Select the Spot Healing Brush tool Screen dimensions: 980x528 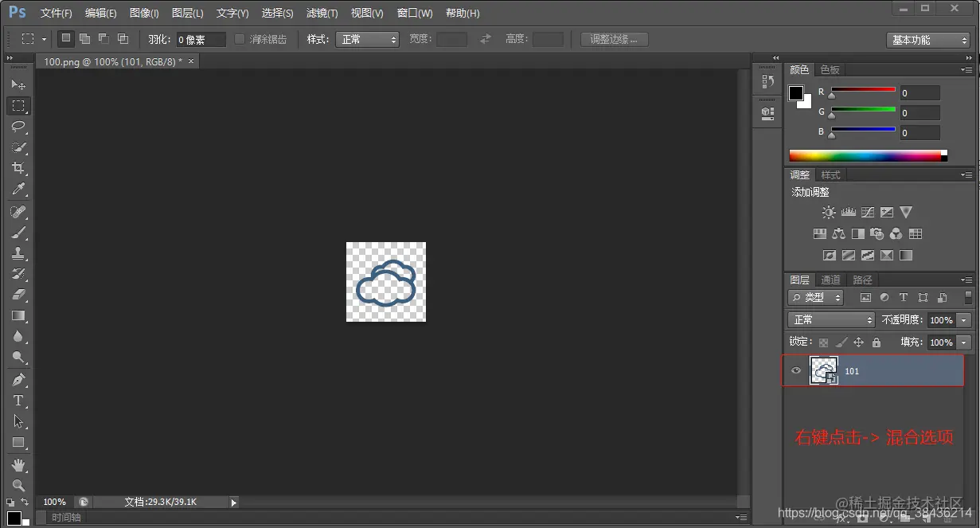point(18,212)
